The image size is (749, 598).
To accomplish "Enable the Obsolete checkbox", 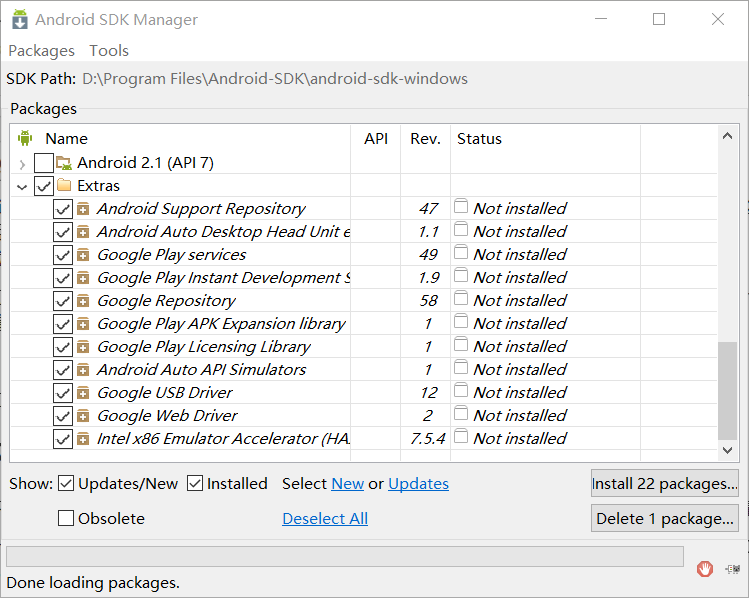I will tap(66, 518).
